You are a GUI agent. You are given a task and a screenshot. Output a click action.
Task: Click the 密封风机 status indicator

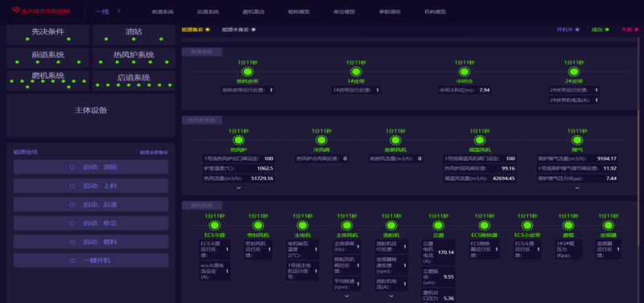click(x=258, y=225)
